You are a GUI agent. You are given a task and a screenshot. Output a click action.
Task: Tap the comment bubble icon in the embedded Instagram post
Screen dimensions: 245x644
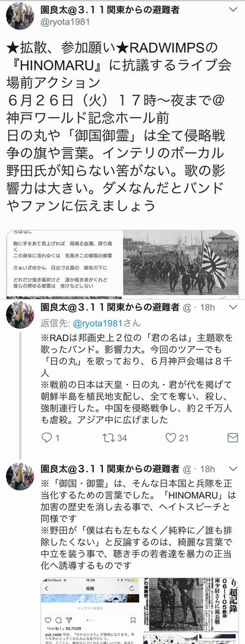[58, 620]
